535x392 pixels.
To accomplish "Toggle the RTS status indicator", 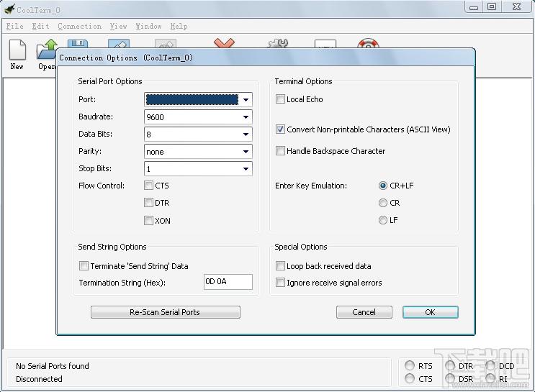I will 410,365.
